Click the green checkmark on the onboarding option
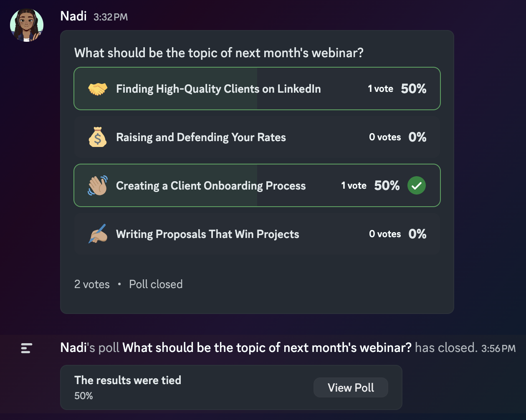The height and width of the screenshot is (420, 526). click(416, 185)
